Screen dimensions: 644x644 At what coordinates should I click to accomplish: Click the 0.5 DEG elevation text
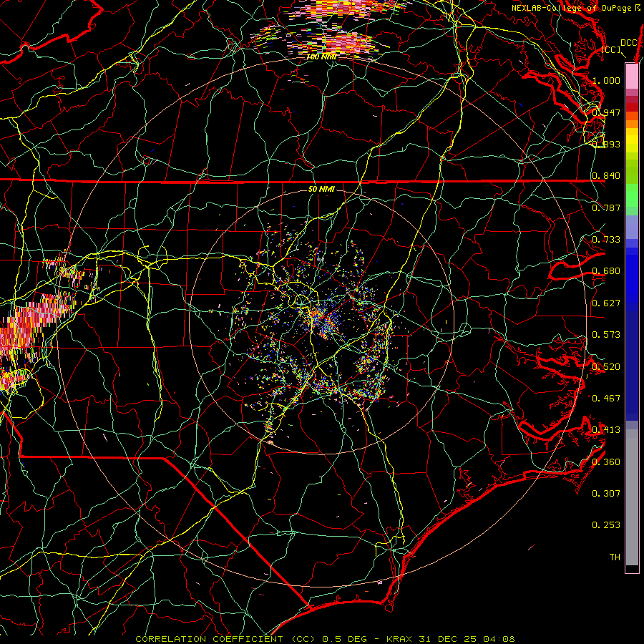pos(344,639)
